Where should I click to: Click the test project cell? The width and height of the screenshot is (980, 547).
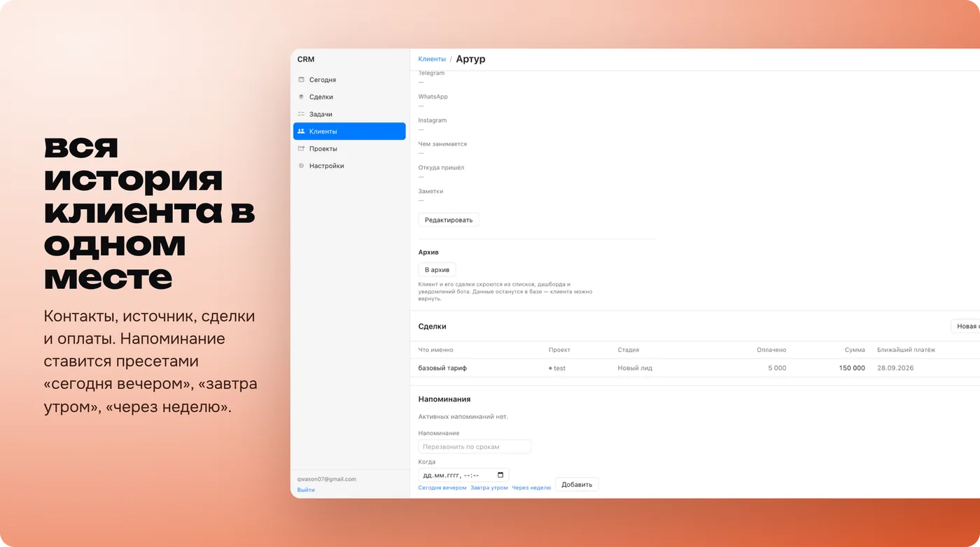pos(557,368)
